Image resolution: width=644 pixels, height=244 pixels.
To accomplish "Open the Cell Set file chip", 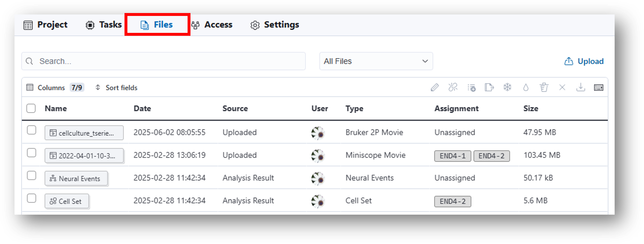I will (x=67, y=201).
